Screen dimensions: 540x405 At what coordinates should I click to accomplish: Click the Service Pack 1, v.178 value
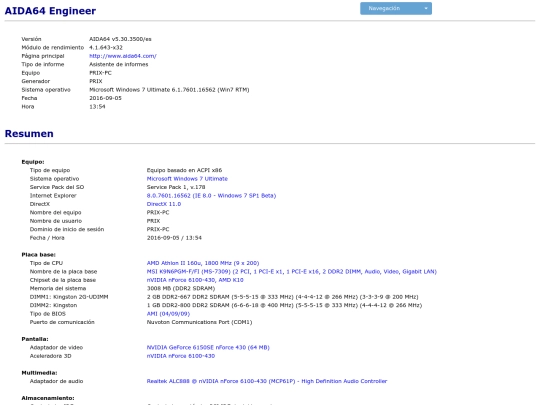(x=176, y=187)
